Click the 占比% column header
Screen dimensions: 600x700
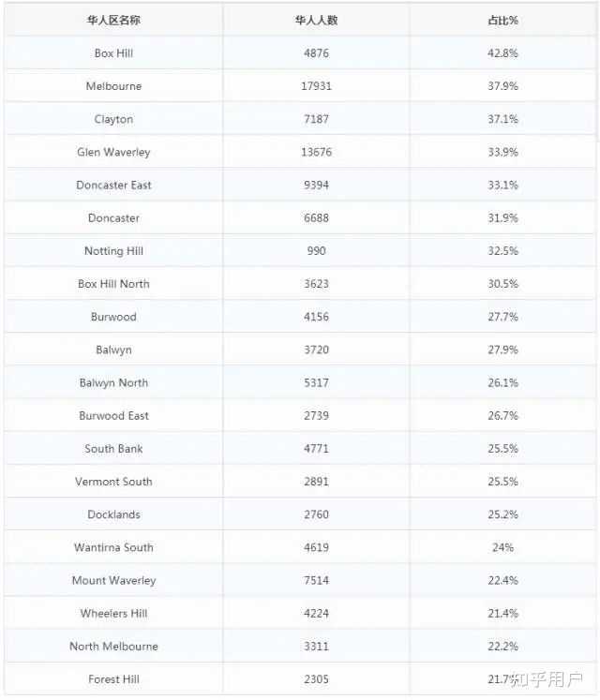tap(502, 20)
